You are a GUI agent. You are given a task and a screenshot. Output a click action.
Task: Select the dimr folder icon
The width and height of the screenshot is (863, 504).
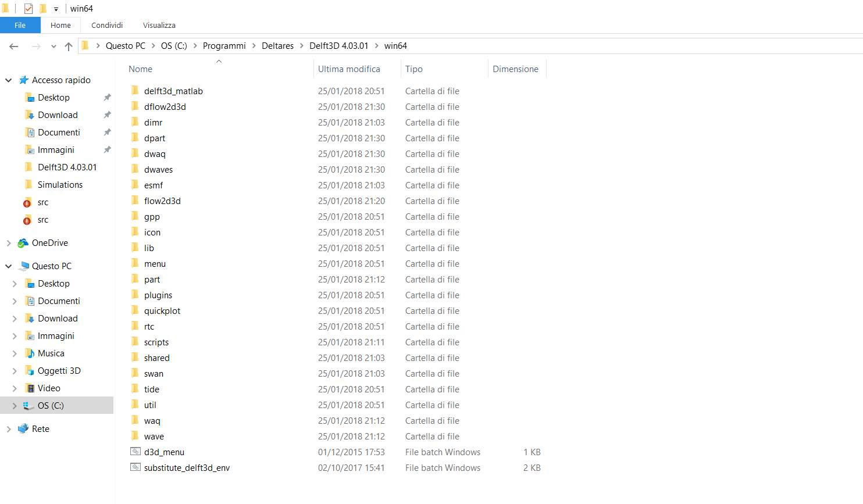click(x=135, y=122)
